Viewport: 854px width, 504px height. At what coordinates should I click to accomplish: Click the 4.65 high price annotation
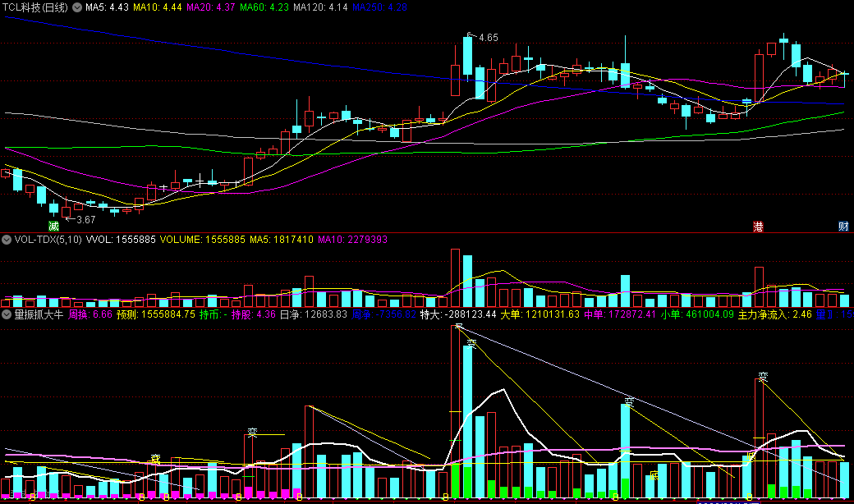(488, 38)
